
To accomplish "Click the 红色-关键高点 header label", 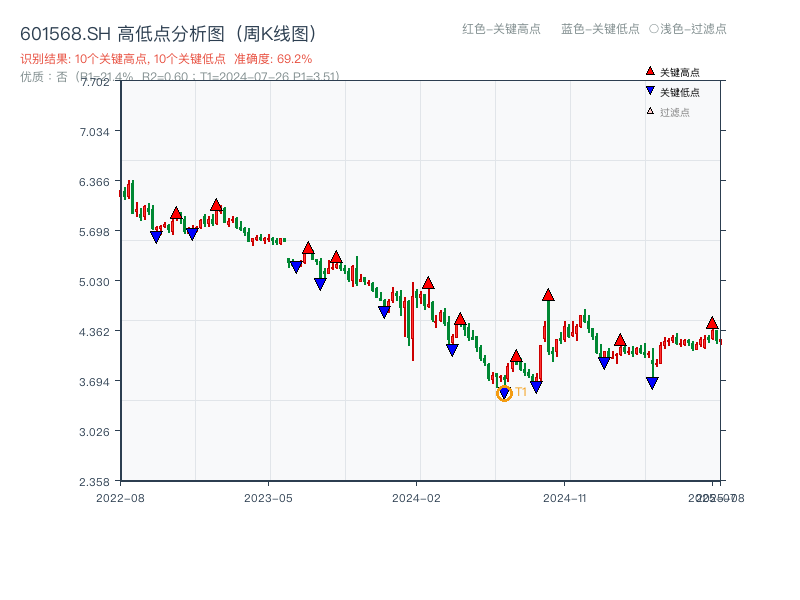I will [x=502, y=29].
